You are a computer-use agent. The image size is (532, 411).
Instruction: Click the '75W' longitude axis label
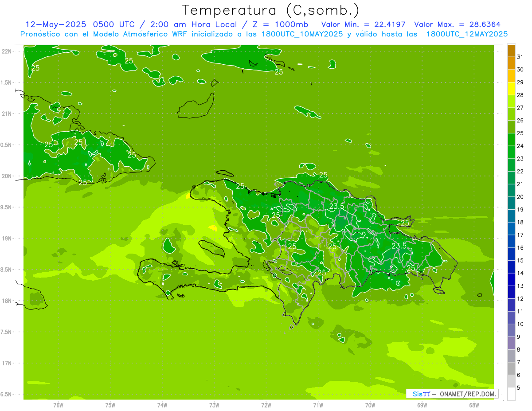pyautogui.click(x=110, y=405)
